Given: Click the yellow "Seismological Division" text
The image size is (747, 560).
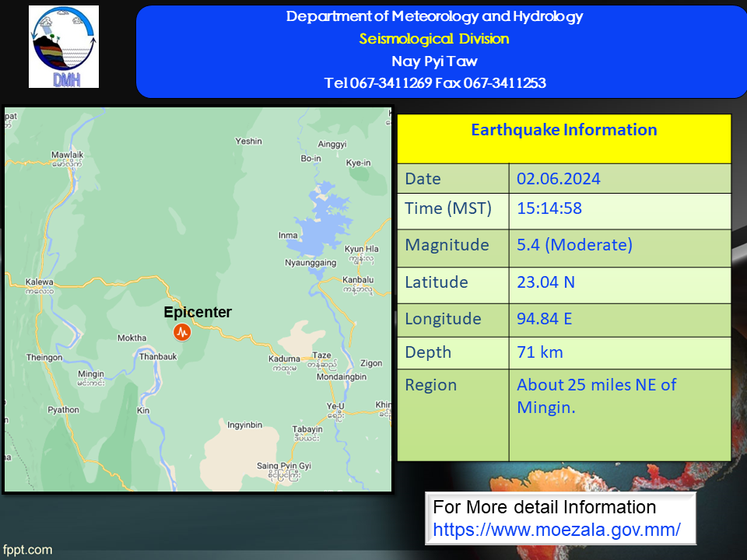Looking at the screenshot, I should coord(434,39).
